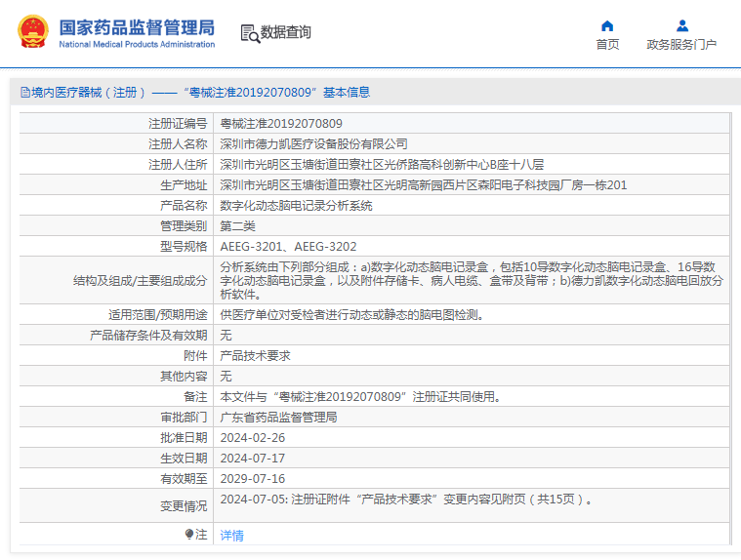741x560 pixels.
Task: Click the 型号规格 label cell
Action: point(116,247)
